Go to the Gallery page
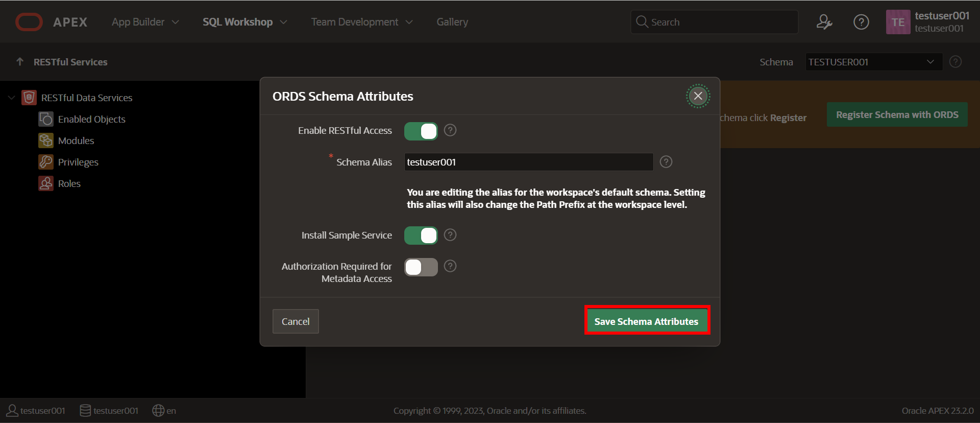Viewport: 980px width, 423px height. pyautogui.click(x=452, y=22)
